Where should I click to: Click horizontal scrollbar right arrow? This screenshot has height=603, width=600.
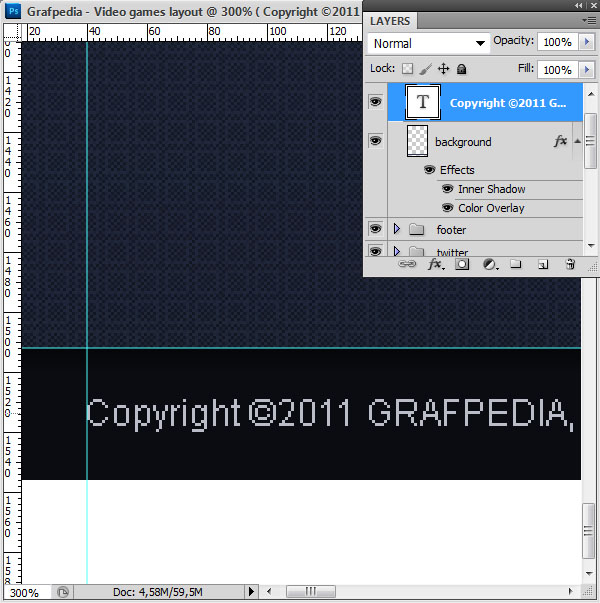pos(570,591)
